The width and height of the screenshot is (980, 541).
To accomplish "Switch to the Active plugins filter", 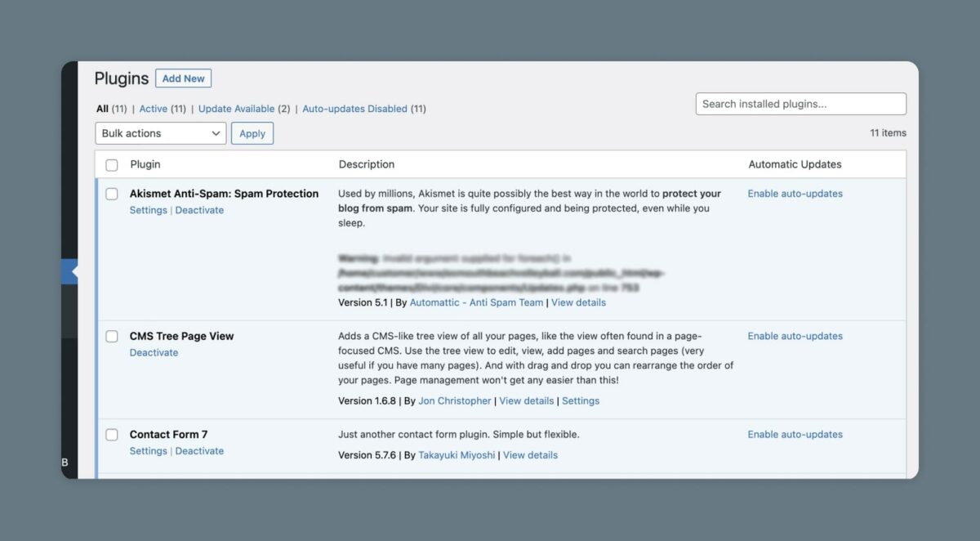I will click(x=155, y=108).
